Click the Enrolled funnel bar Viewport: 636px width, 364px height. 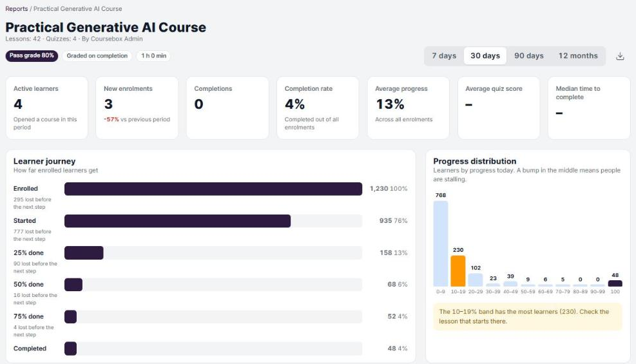pos(213,189)
